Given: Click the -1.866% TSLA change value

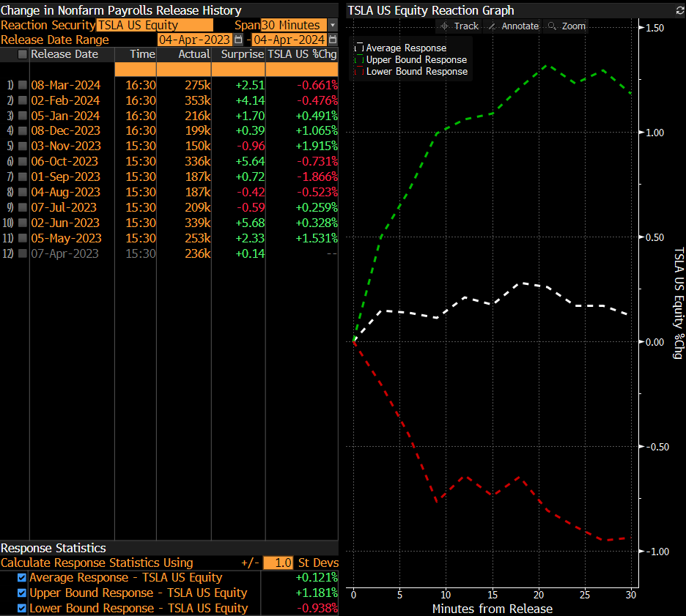Looking at the screenshot, I should 317,177.
